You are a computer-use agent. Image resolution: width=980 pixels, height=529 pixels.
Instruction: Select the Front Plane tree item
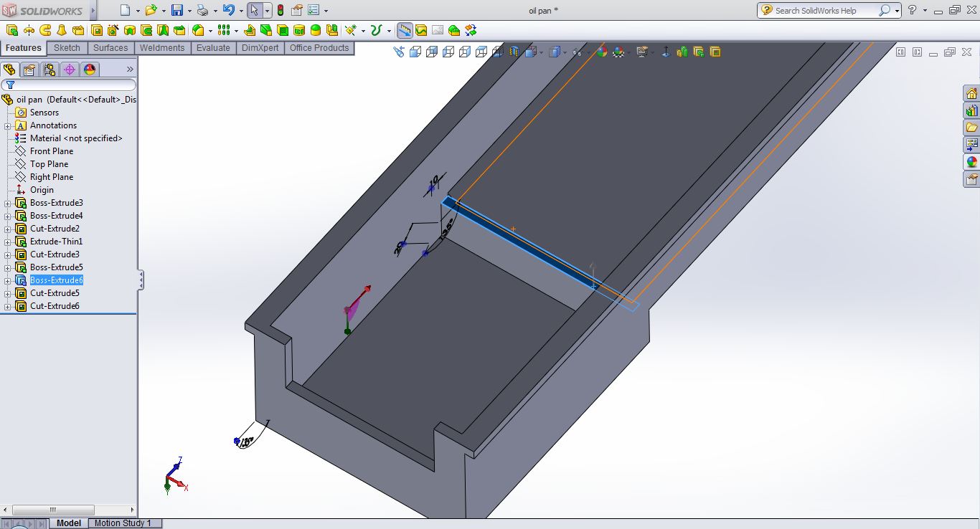[x=52, y=151]
